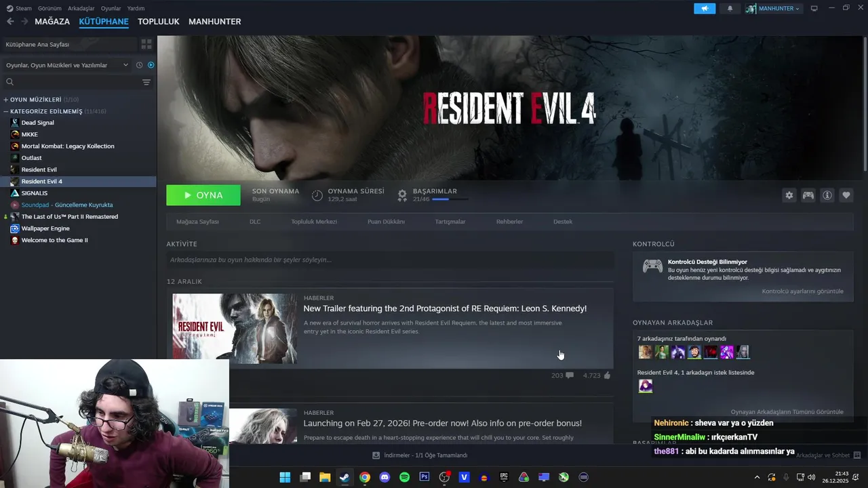Viewport: 868px width, 488px height.
Task: Start Resident Evil 4 with OYNA
Action: [203, 195]
